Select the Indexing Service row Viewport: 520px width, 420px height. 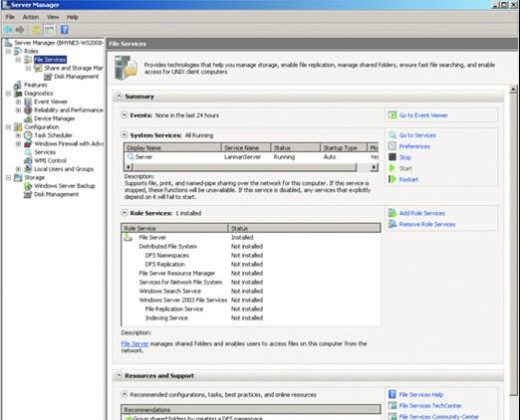(251, 317)
